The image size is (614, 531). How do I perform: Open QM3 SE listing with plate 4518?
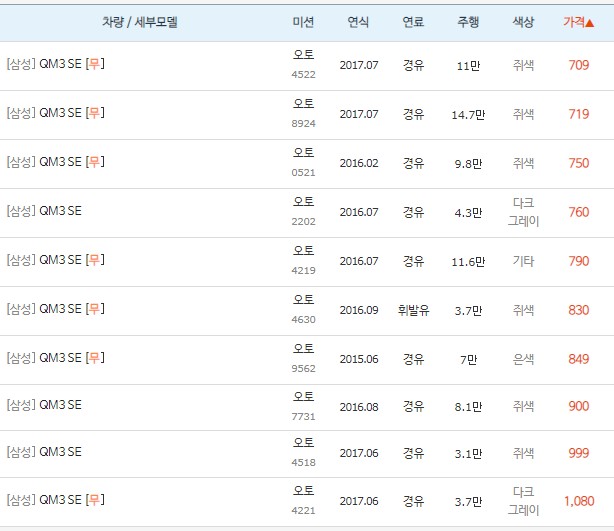(44, 452)
